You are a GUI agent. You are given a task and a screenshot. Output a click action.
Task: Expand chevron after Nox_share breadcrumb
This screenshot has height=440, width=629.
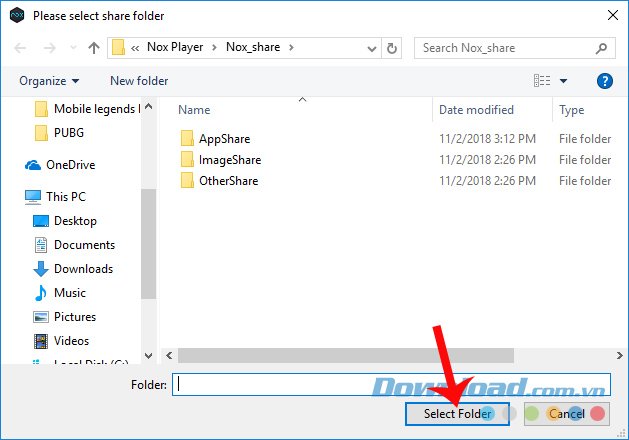(x=291, y=48)
